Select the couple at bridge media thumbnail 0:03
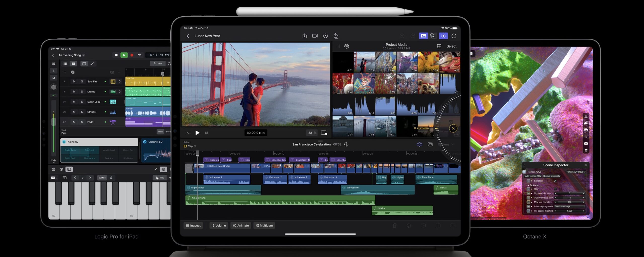 [x=364, y=62]
